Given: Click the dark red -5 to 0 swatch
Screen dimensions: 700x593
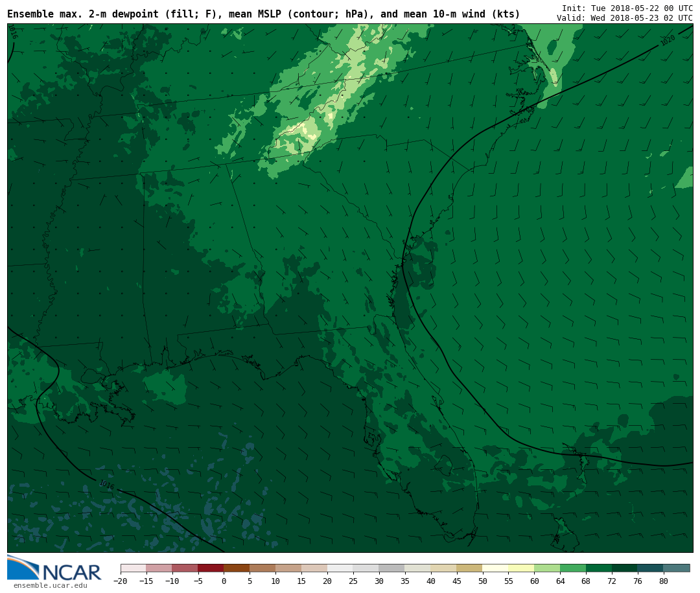Looking at the screenshot, I should tap(211, 568).
